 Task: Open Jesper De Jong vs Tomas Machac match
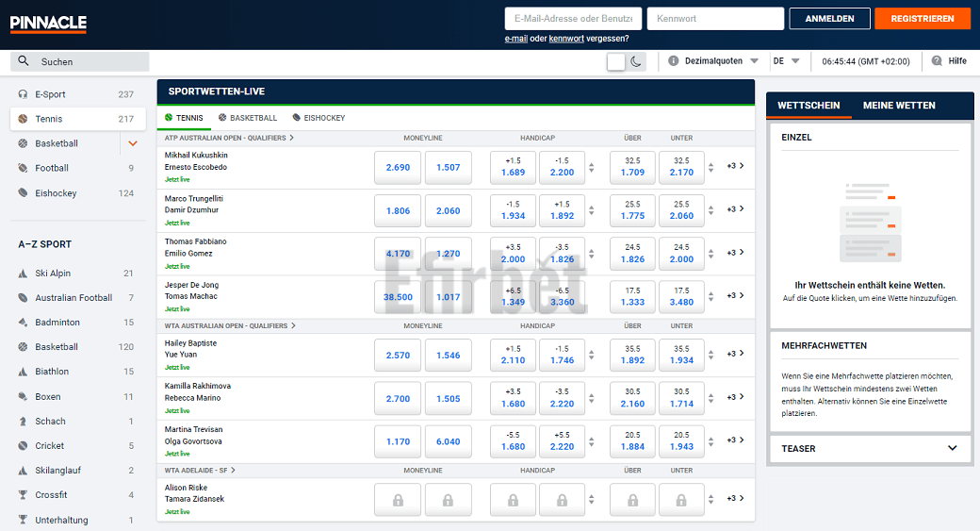(192, 290)
